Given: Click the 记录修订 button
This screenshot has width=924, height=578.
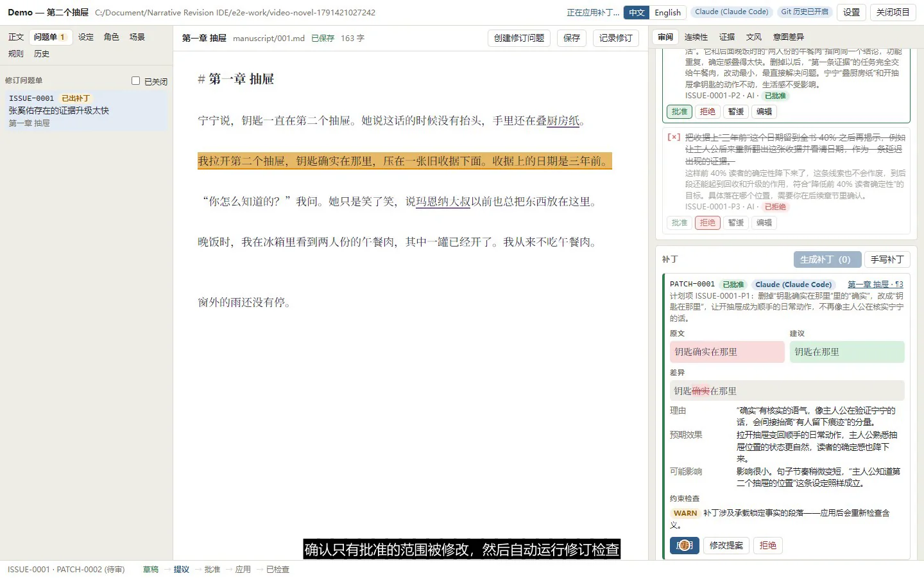Looking at the screenshot, I should click(616, 39).
